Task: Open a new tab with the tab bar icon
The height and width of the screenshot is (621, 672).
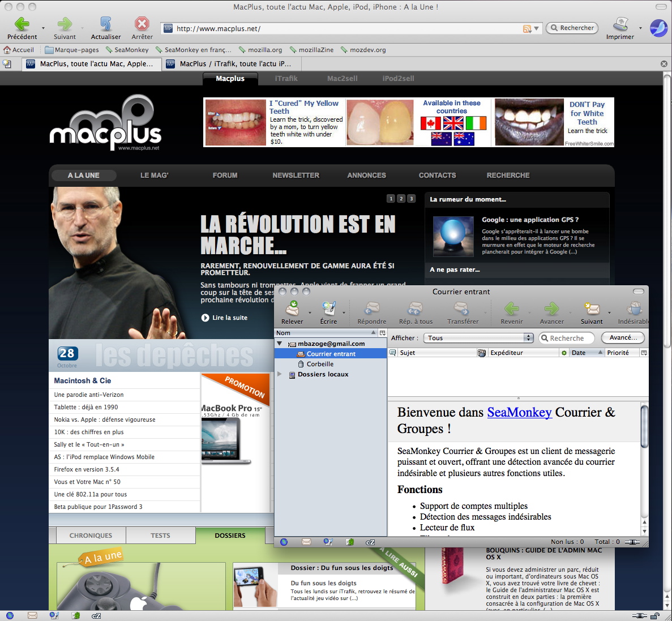Action: click(x=7, y=64)
